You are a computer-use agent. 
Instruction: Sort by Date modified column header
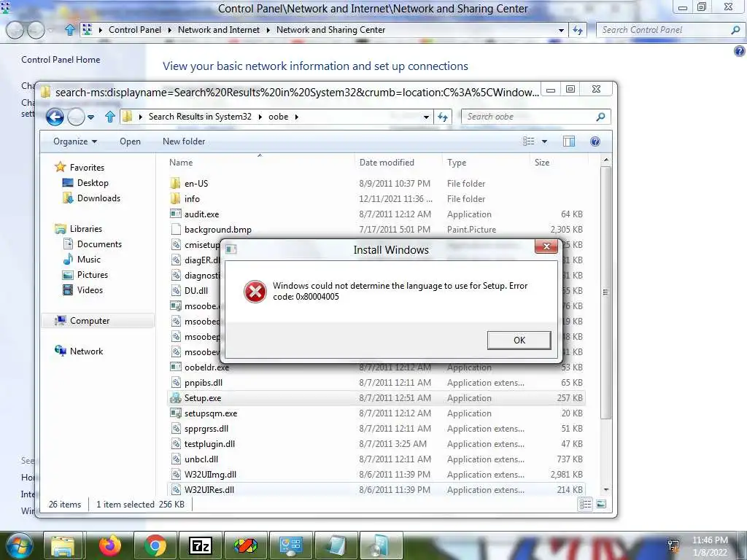pos(398,163)
